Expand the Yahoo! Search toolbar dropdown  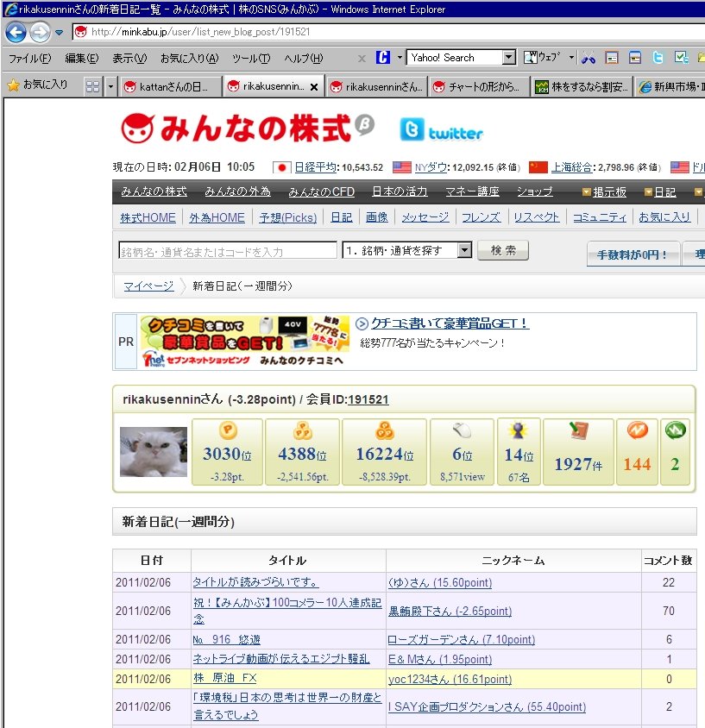click(508, 58)
